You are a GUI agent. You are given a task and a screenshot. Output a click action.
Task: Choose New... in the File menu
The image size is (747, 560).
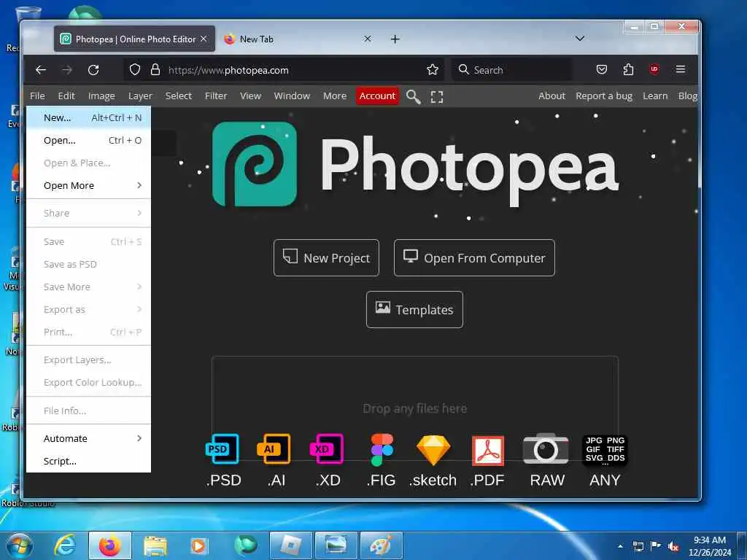click(88, 117)
